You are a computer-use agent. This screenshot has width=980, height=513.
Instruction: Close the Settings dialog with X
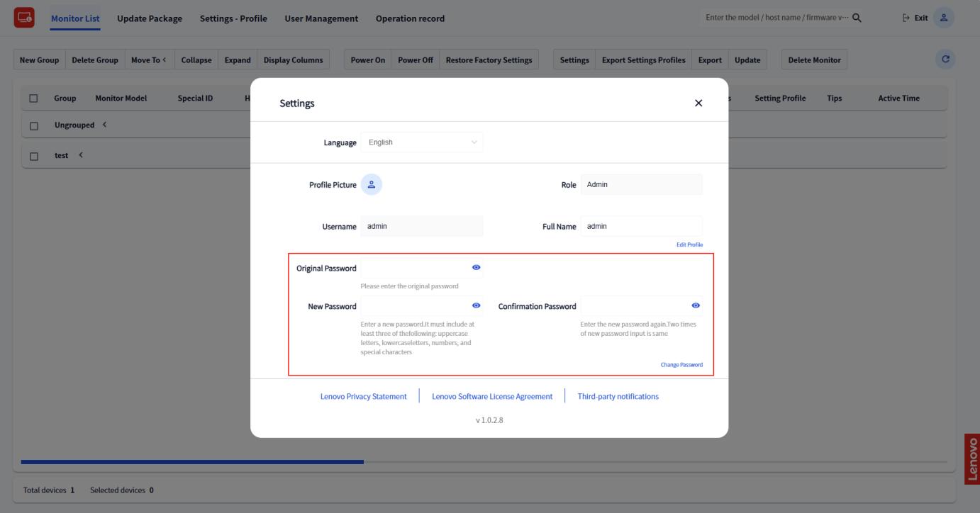[698, 103]
